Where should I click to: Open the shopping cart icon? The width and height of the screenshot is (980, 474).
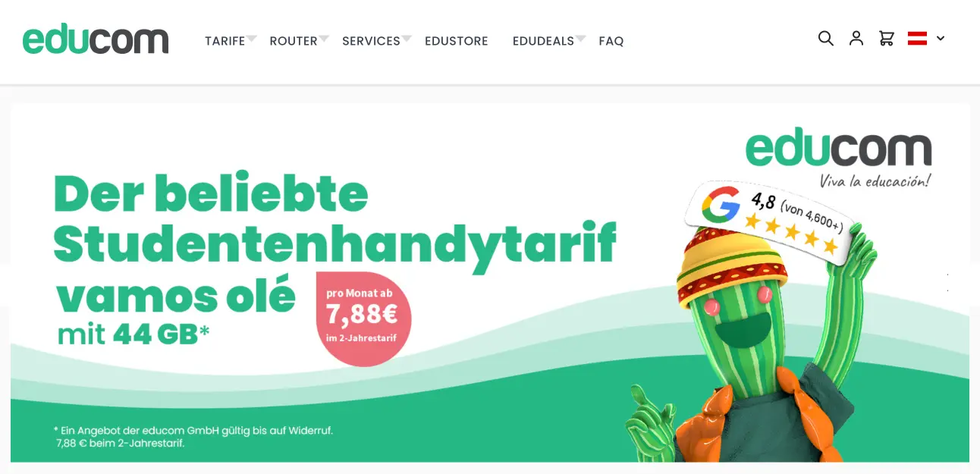pos(886,38)
